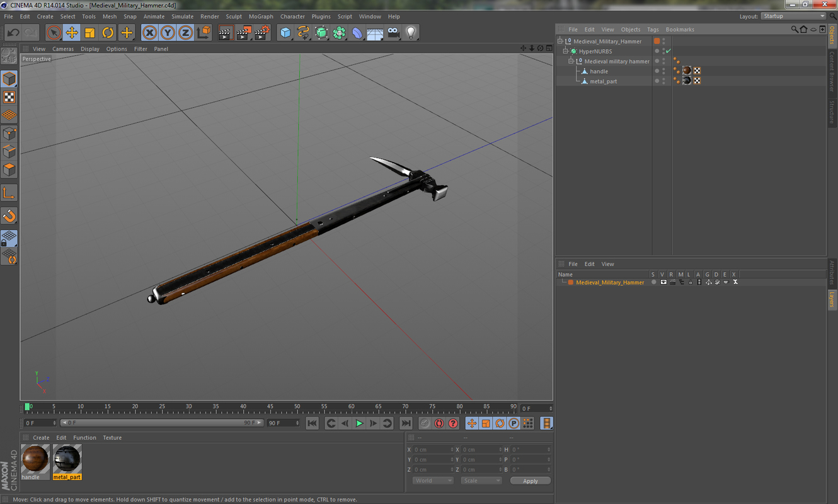This screenshot has width=838, height=504.
Task: Click Play to start animation playback
Action: pos(359,423)
